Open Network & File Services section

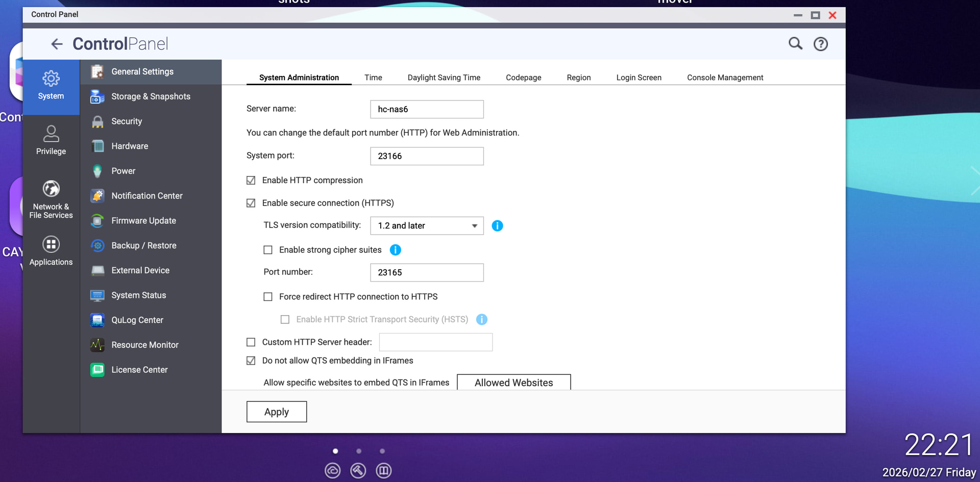tap(51, 199)
